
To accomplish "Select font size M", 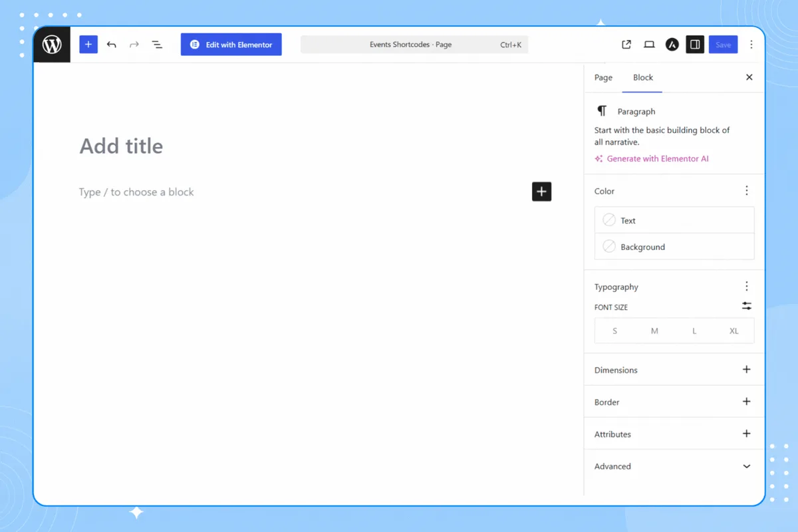I will 654,331.
